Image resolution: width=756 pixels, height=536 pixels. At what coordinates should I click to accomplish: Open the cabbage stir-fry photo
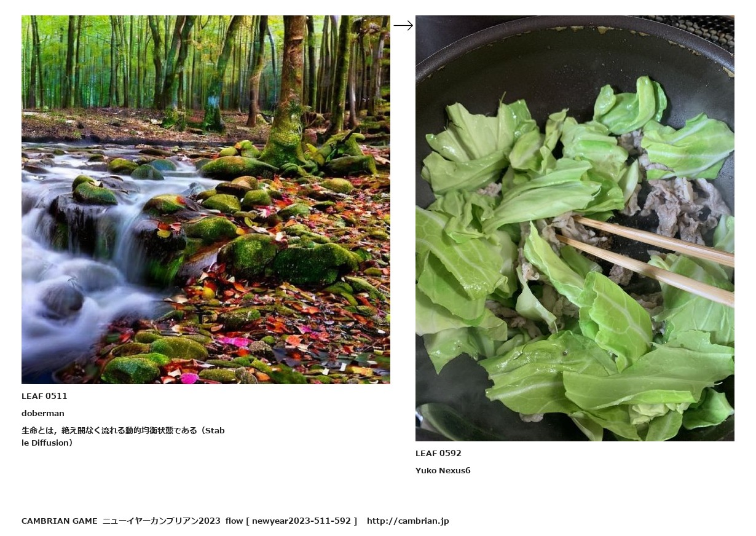click(575, 228)
